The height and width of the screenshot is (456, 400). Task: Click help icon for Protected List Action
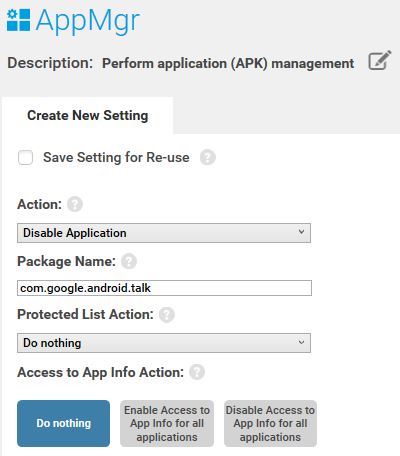[167, 314]
